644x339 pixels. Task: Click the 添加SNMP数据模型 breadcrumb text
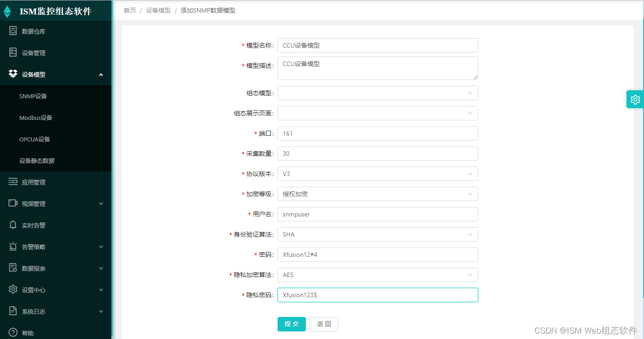coord(208,10)
